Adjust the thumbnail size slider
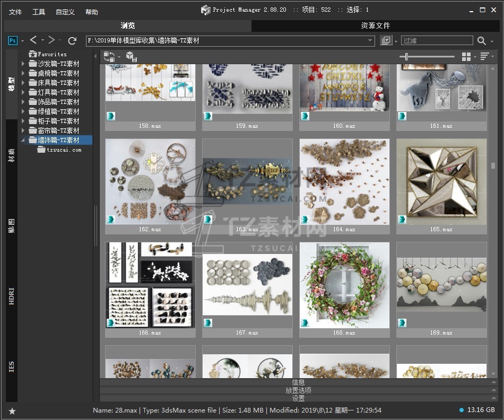This screenshot has width=504, height=420. pos(407,57)
